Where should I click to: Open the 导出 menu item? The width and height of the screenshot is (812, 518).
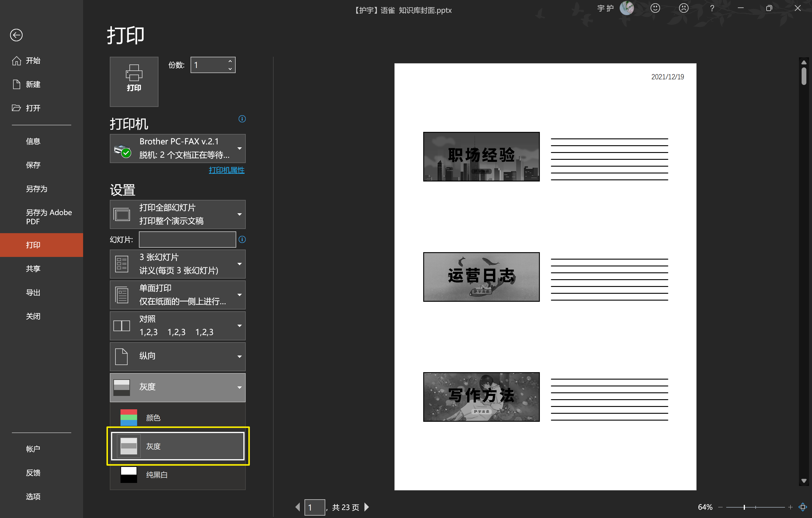click(x=33, y=292)
